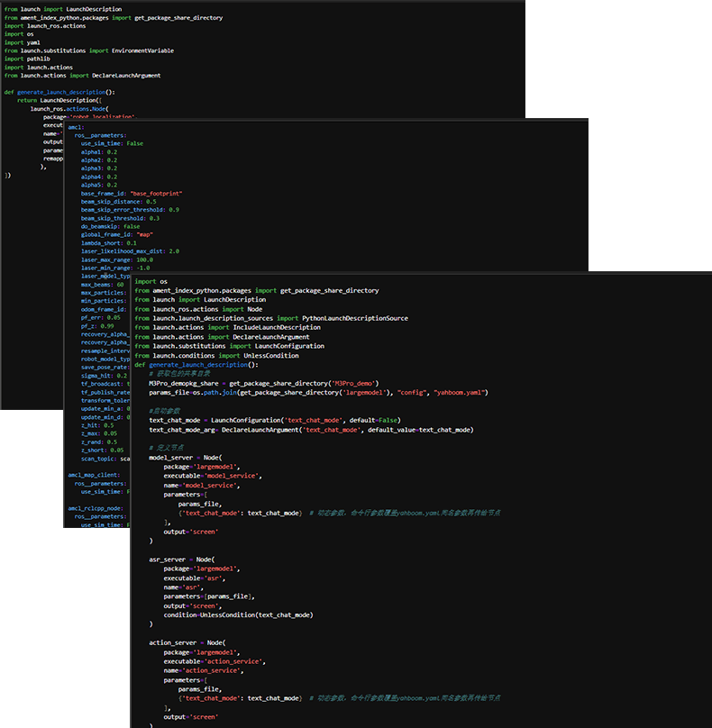Click global_frame_id "map" line
This screenshot has width=712, height=728.
click(117, 234)
